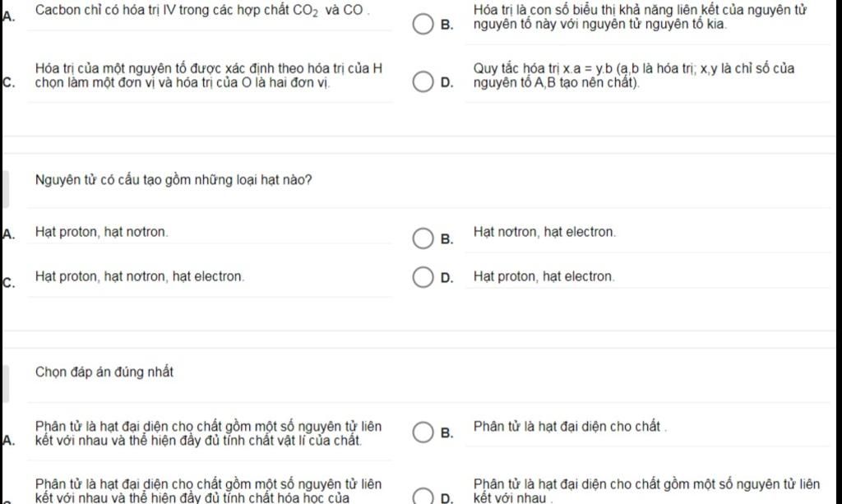Mark radio B for "Phân tử là hạt đại diện cho chất"

pos(422,432)
